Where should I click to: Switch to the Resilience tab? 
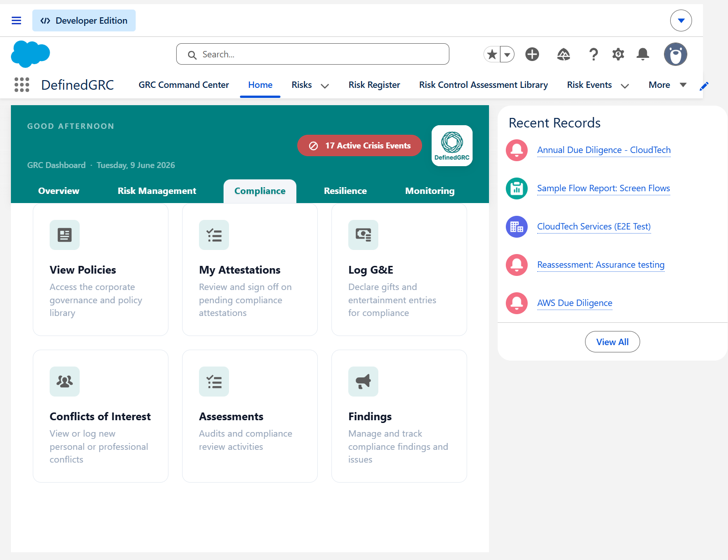(346, 191)
